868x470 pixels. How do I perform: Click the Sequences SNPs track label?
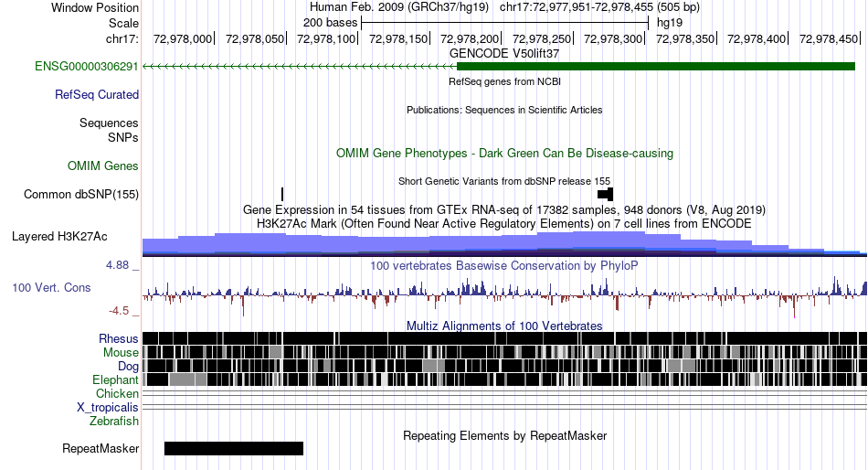pos(109,130)
